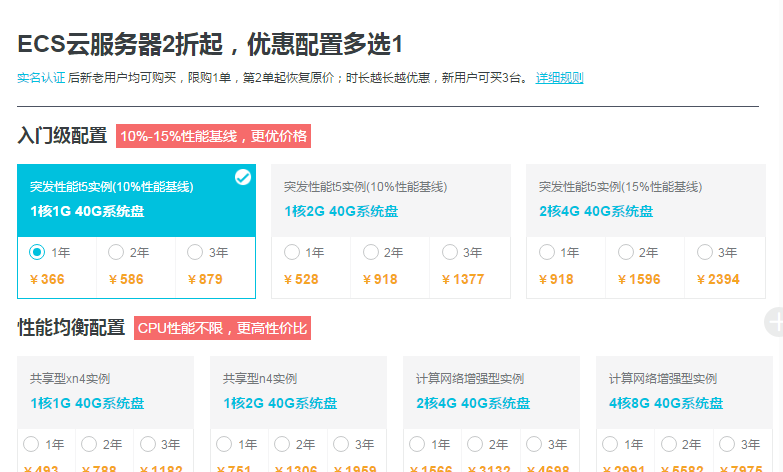
Task: Choose the 计算网络增强型 2核4G card header
Action: [x=491, y=392]
